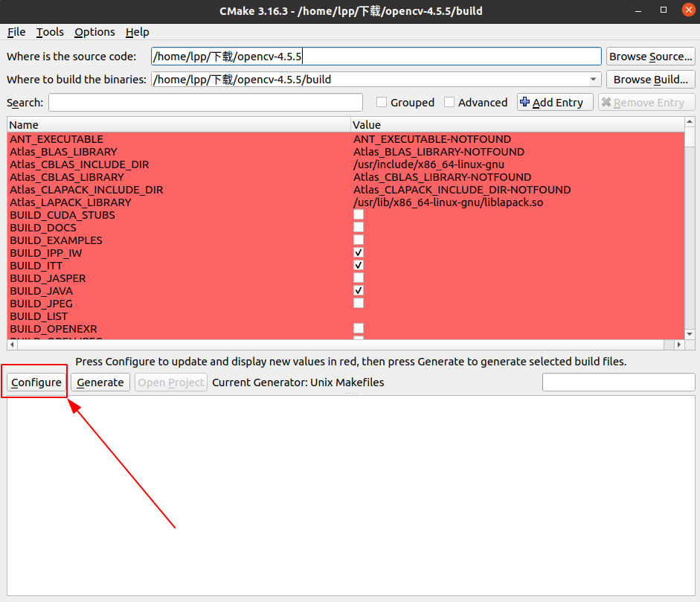
Task: Click the Name column header
Action: point(179,124)
